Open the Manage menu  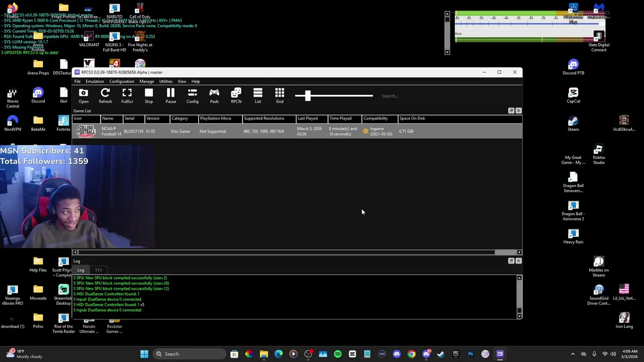pos(146,81)
